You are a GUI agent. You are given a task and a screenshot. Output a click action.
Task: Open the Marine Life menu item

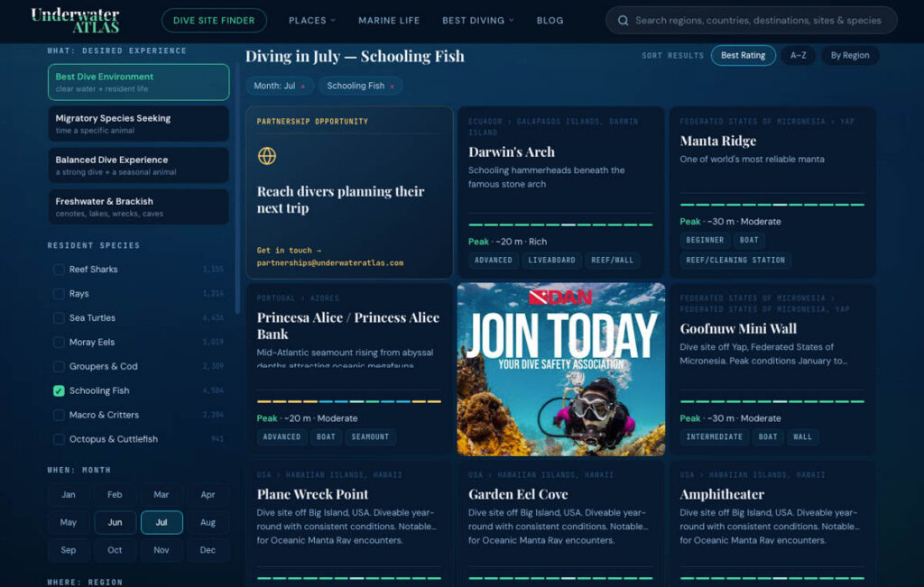pyautogui.click(x=389, y=21)
